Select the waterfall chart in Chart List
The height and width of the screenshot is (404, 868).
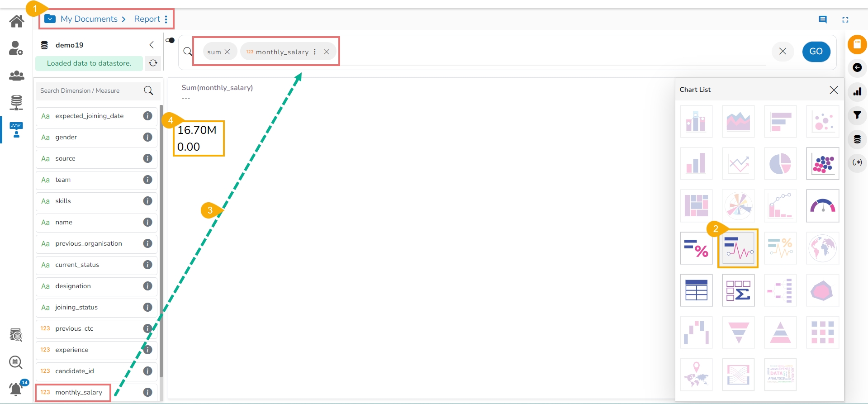(696, 333)
